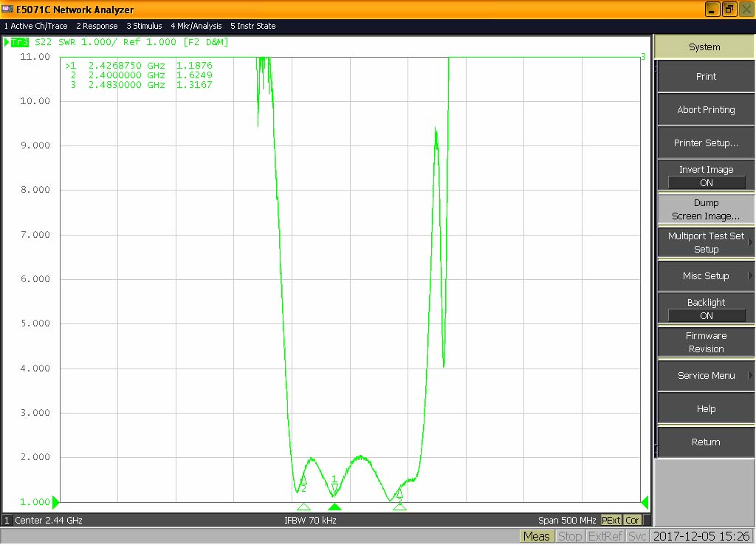Click the Cor correction status indicator
This screenshot has width=756, height=545.
point(632,520)
